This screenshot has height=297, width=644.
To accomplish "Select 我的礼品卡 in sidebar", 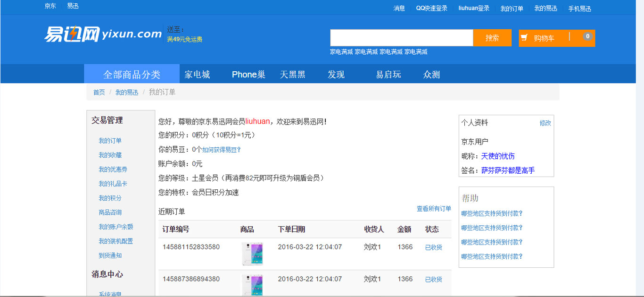I will pyautogui.click(x=113, y=184).
